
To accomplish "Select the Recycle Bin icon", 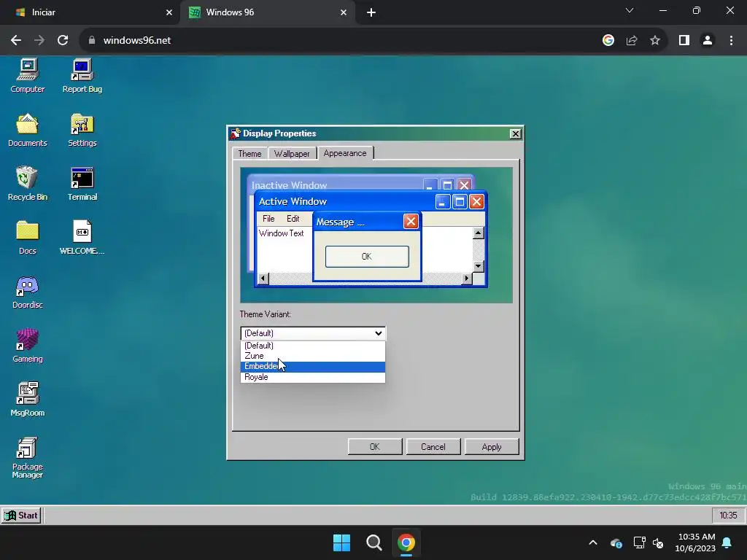I will tap(28, 183).
